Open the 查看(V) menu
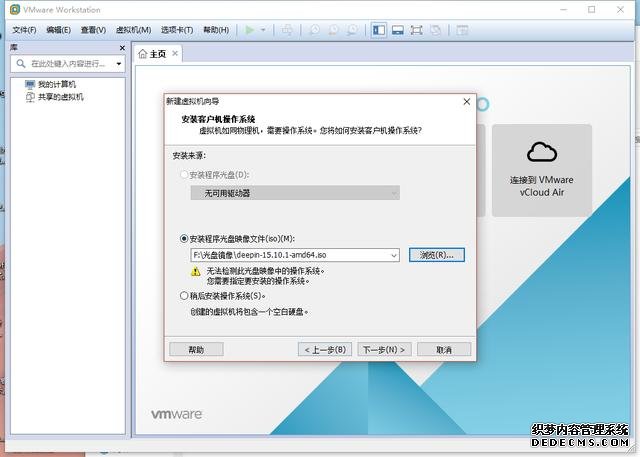 point(93,30)
